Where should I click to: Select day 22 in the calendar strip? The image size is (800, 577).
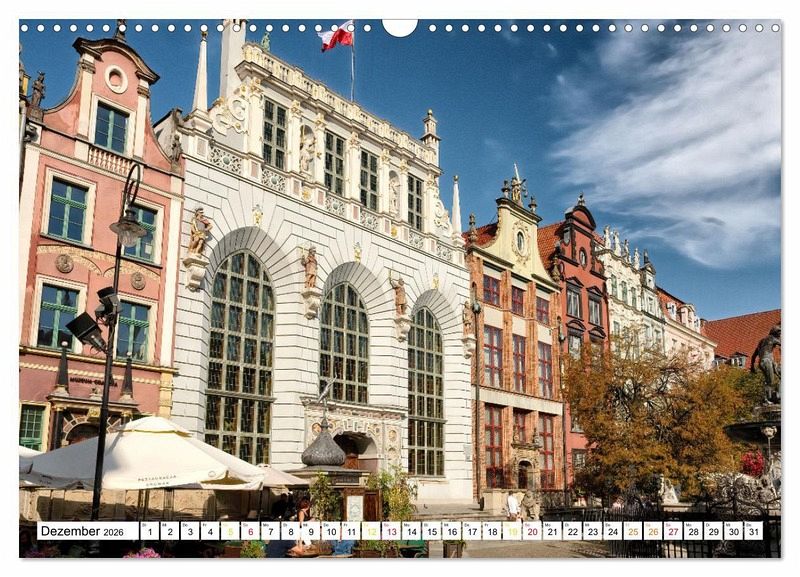click(573, 531)
